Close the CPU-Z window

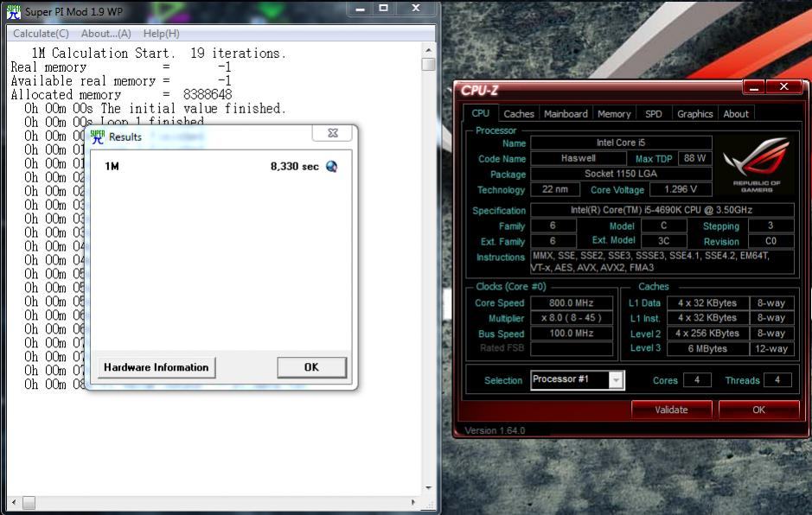coord(784,87)
